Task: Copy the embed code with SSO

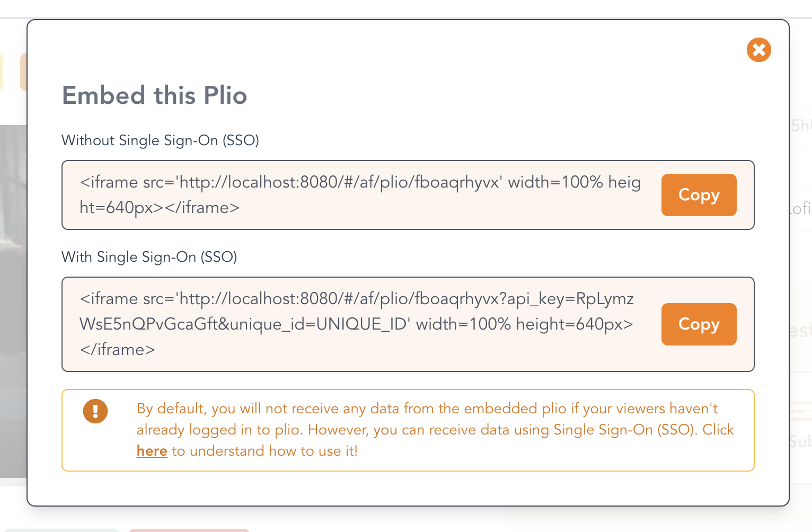Action: pyautogui.click(x=699, y=324)
